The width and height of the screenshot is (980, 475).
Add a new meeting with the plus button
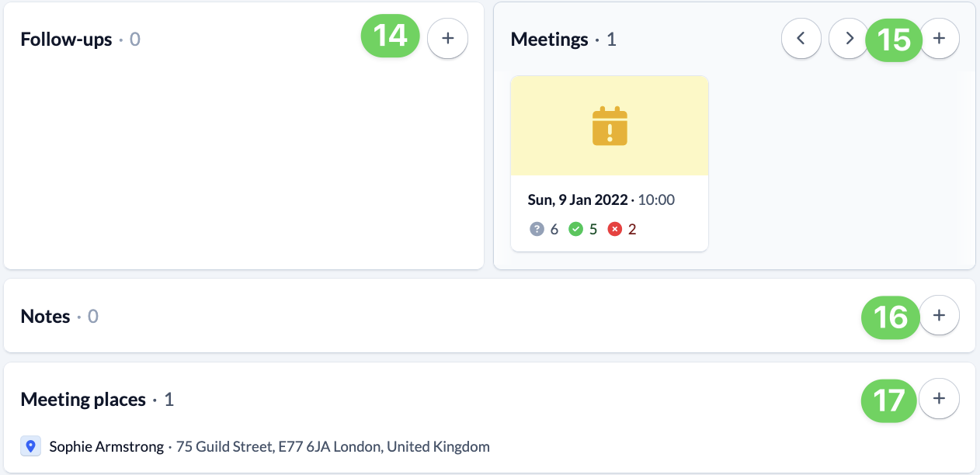[x=939, y=38]
